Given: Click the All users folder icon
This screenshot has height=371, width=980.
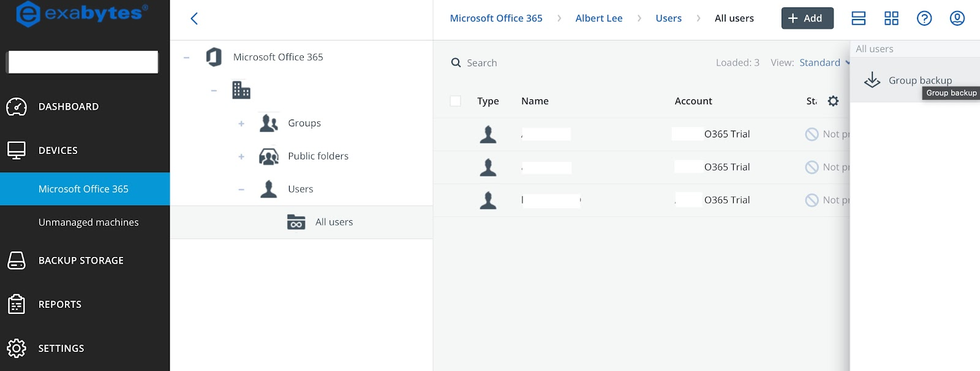Looking at the screenshot, I should pos(296,222).
